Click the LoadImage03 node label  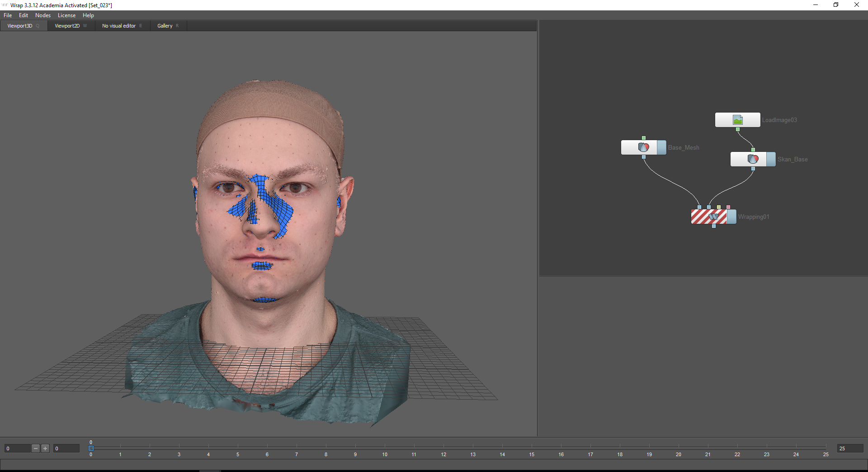pyautogui.click(x=779, y=120)
